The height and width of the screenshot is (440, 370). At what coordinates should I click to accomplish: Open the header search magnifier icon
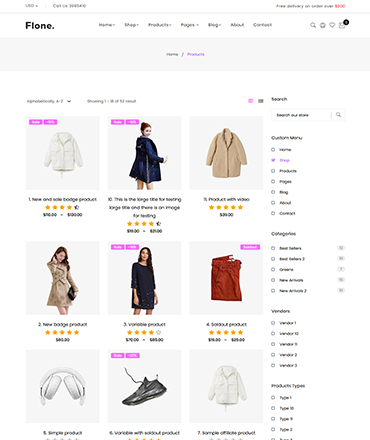[x=313, y=25]
